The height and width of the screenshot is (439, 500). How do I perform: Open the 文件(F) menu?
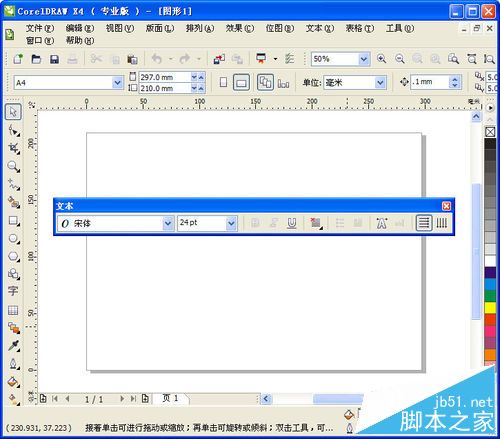coord(40,28)
